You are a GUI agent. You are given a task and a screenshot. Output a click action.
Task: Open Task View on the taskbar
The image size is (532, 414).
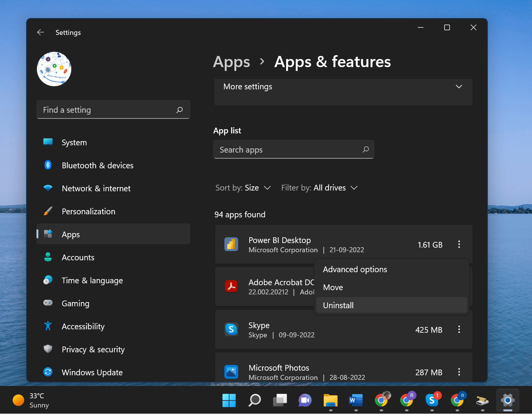point(280,401)
